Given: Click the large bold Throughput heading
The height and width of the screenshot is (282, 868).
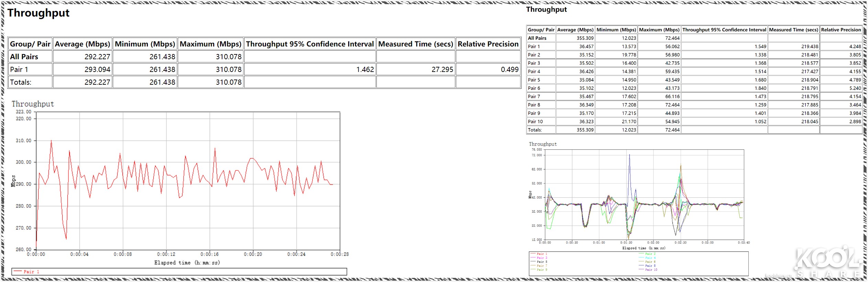Looking at the screenshot, I should pyautogui.click(x=39, y=13).
